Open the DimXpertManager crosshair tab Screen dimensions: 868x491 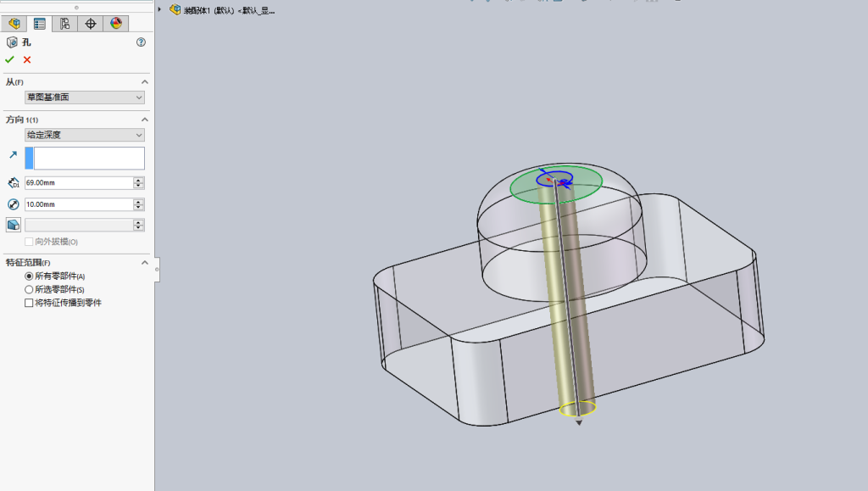(90, 23)
